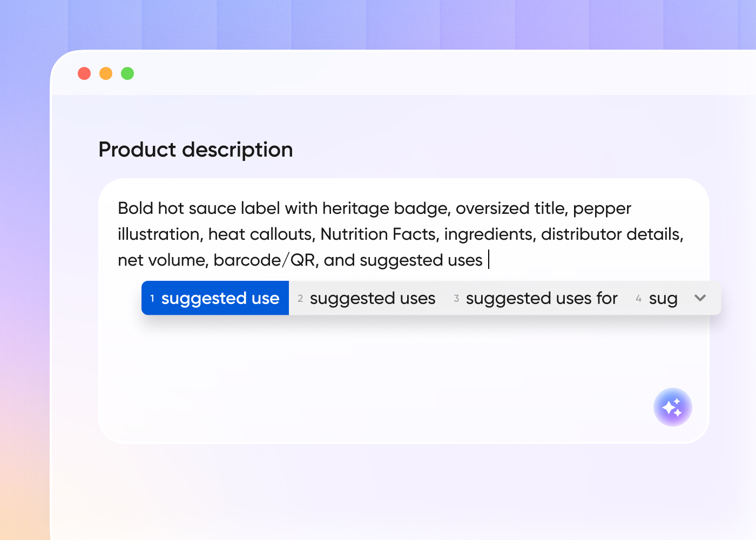Click the number 3 label in suggestion bar
The width and height of the screenshot is (756, 540).
tap(456, 298)
